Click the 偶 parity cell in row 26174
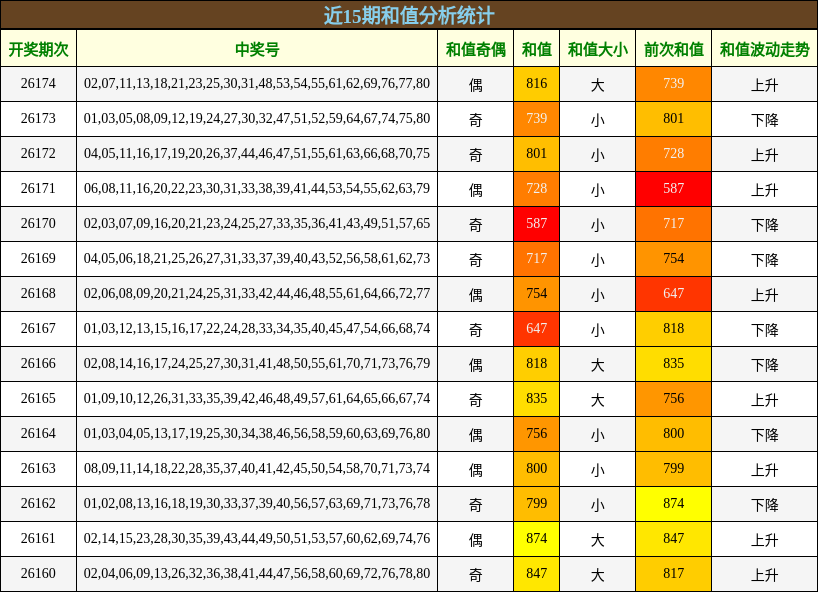This screenshot has height=592, width=818. [x=476, y=84]
